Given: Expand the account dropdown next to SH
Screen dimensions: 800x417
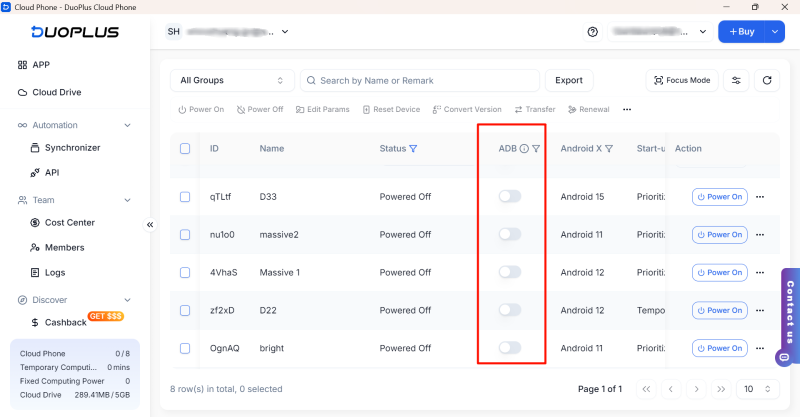Looking at the screenshot, I should 285,32.
